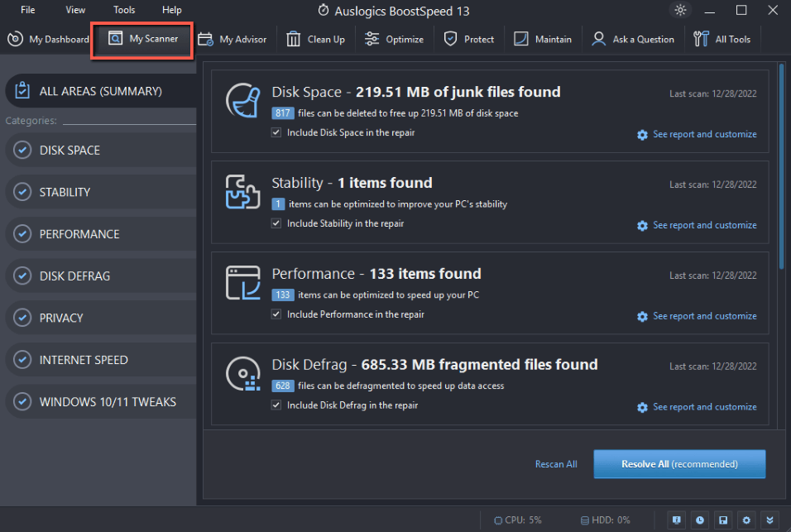The image size is (791, 532).
Task: Open the Ask a Question tab
Action: click(x=633, y=40)
